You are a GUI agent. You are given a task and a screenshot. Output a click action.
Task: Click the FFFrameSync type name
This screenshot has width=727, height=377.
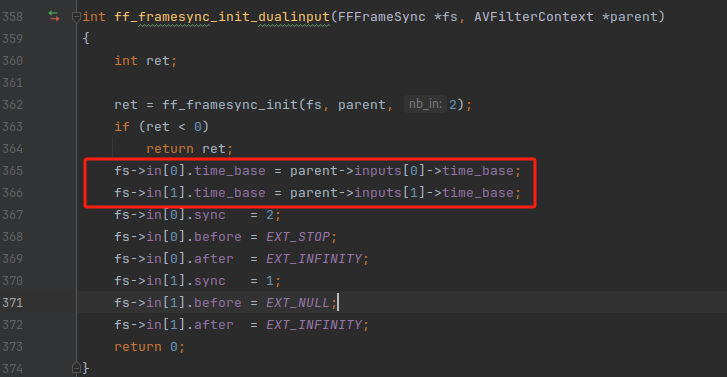tap(382, 17)
